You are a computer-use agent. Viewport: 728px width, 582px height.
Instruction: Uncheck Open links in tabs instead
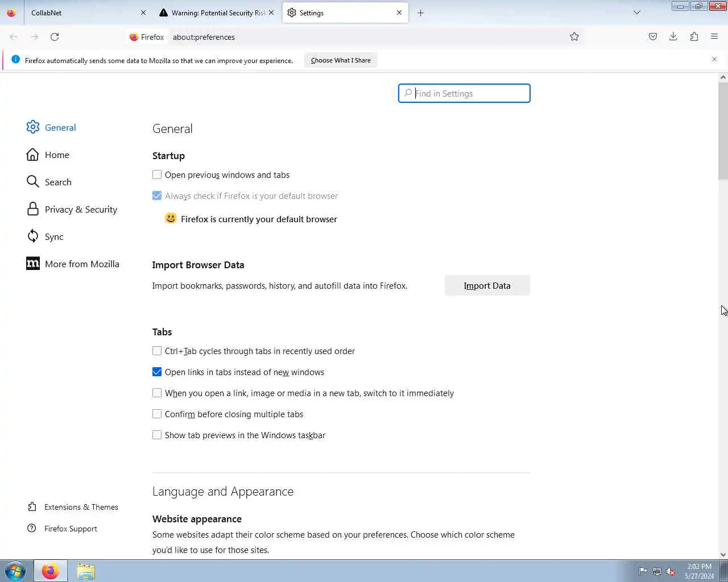157,372
